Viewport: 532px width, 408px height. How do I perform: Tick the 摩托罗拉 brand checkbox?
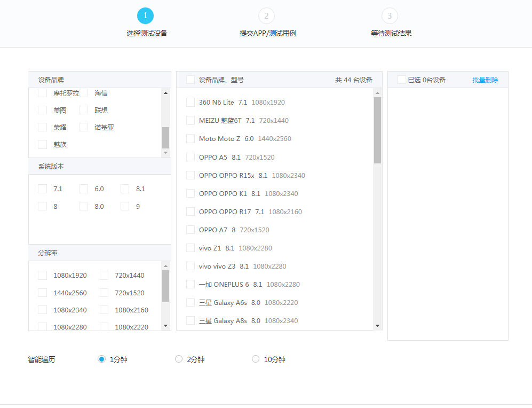click(42, 93)
